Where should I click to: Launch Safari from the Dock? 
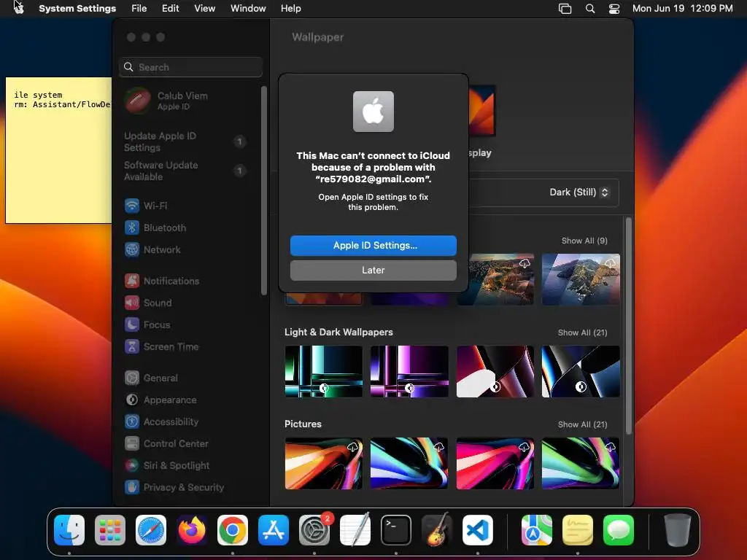click(151, 530)
